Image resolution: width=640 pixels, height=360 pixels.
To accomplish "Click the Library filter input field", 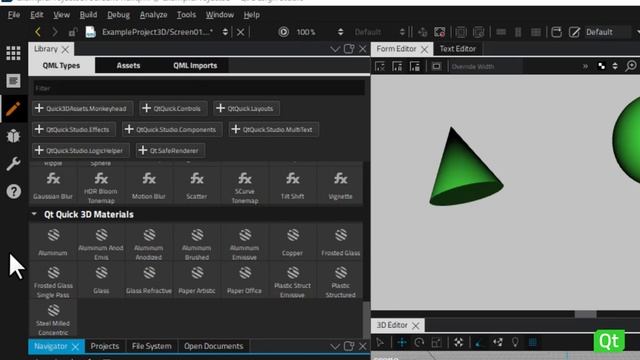I will [x=198, y=88].
